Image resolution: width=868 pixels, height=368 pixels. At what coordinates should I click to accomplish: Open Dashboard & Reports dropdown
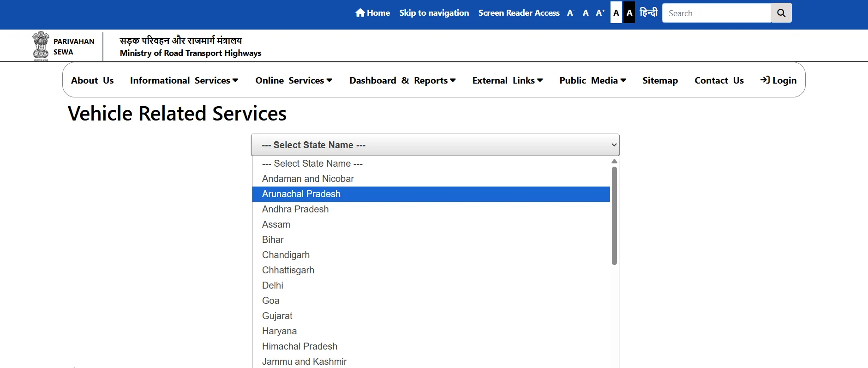pyautogui.click(x=402, y=80)
